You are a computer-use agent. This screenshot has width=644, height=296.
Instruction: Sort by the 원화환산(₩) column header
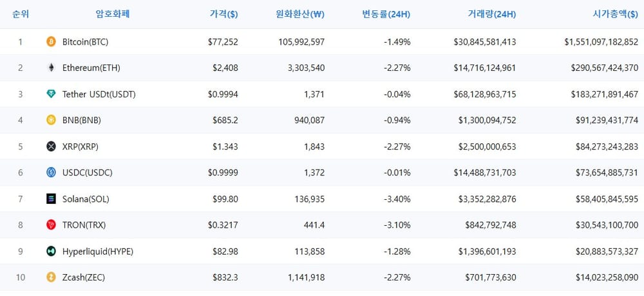pos(300,14)
